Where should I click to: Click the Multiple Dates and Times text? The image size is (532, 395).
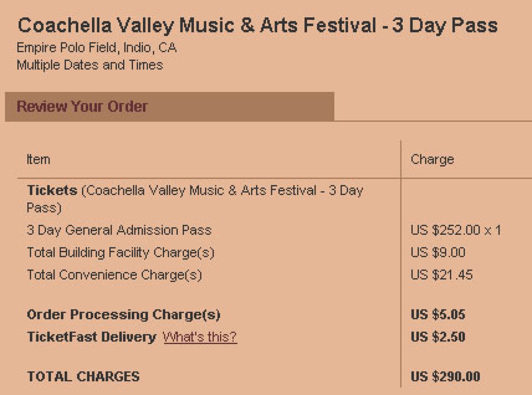90,65
